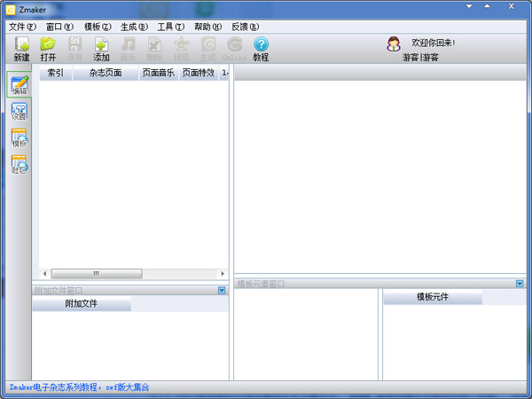Click the 新建 (New) toolbar icon
This screenshot has width=532, height=399.
coord(21,49)
